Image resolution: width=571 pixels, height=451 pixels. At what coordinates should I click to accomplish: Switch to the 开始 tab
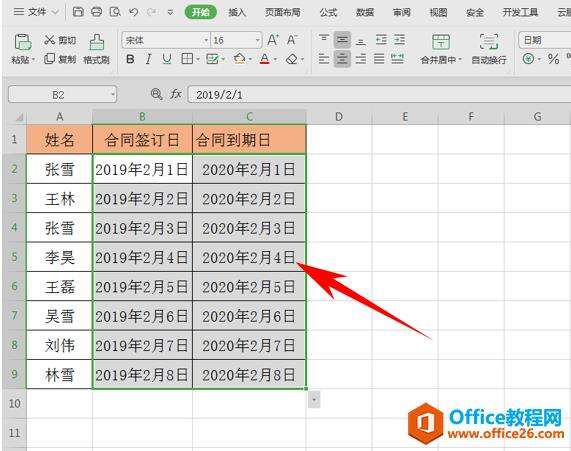coord(200,12)
